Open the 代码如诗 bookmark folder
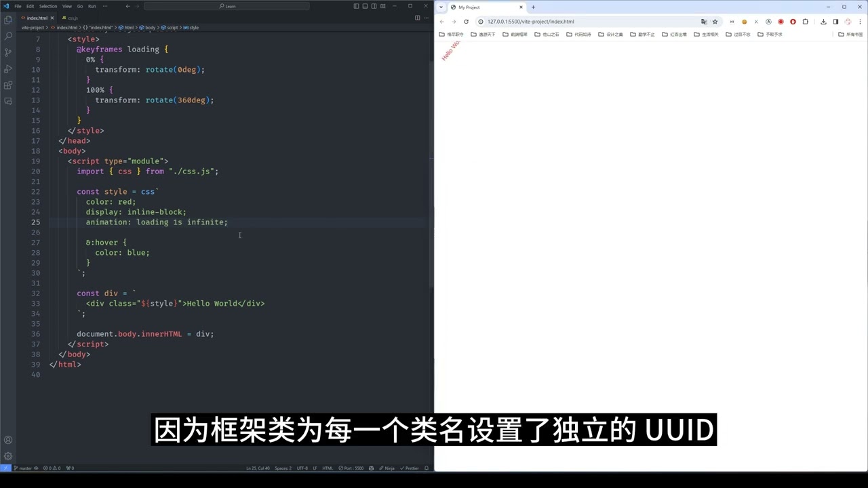 pyautogui.click(x=578, y=34)
